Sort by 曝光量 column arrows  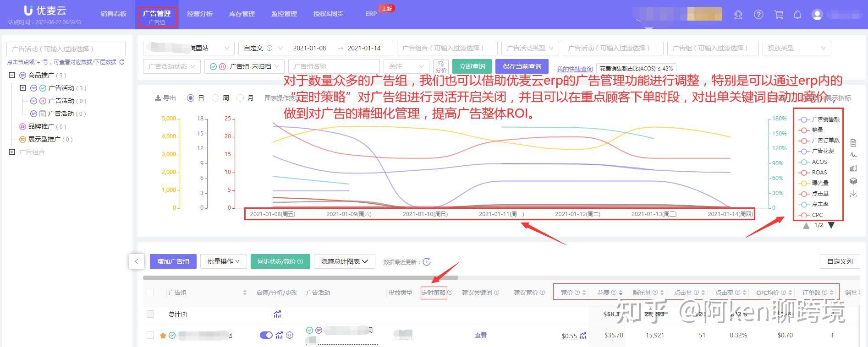(x=662, y=293)
